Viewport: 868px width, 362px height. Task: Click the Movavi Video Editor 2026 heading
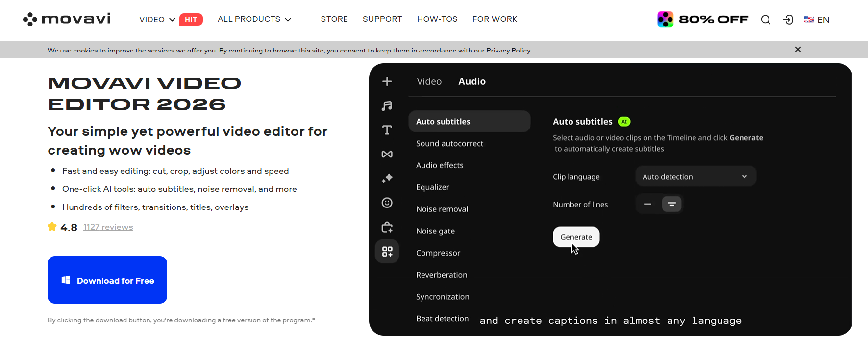tap(145, 94)
